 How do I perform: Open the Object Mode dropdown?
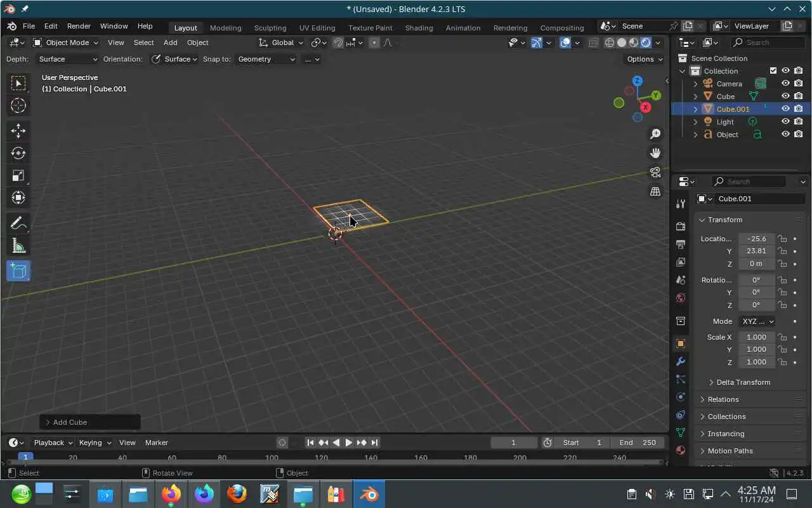[x=66, y=43]
